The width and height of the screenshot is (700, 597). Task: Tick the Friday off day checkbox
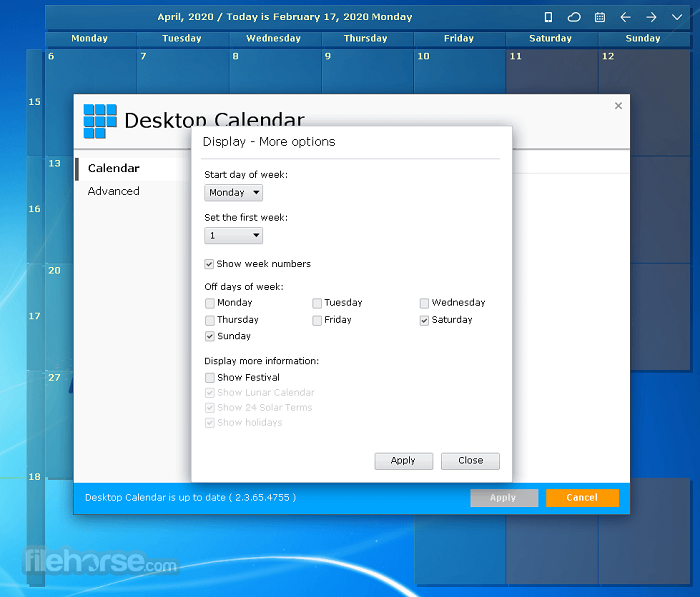click(317, 320)
